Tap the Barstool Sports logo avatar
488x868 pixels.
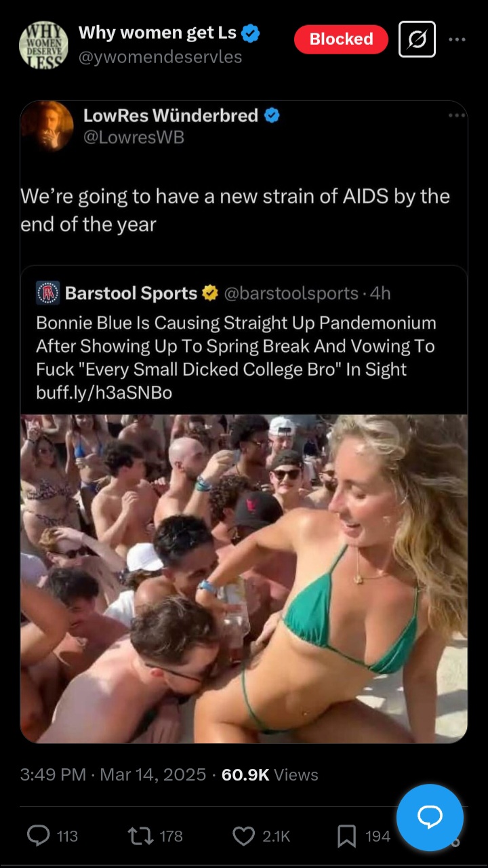point(47,294)
